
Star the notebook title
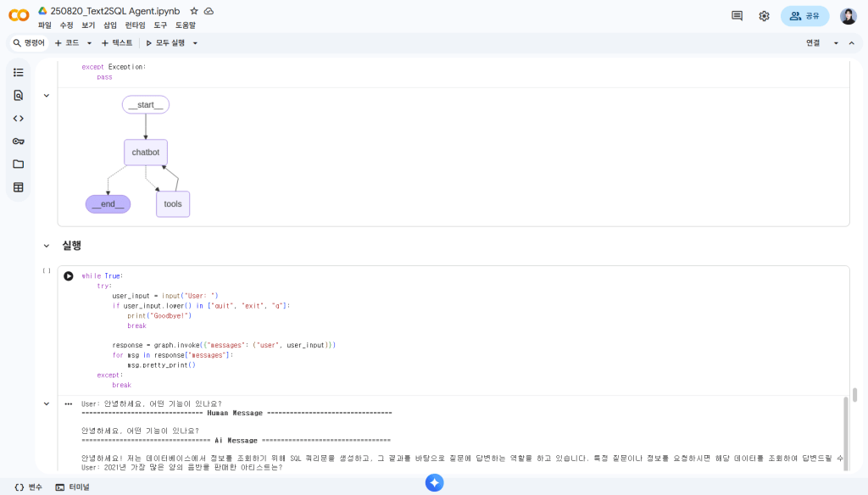click(194, 11)
